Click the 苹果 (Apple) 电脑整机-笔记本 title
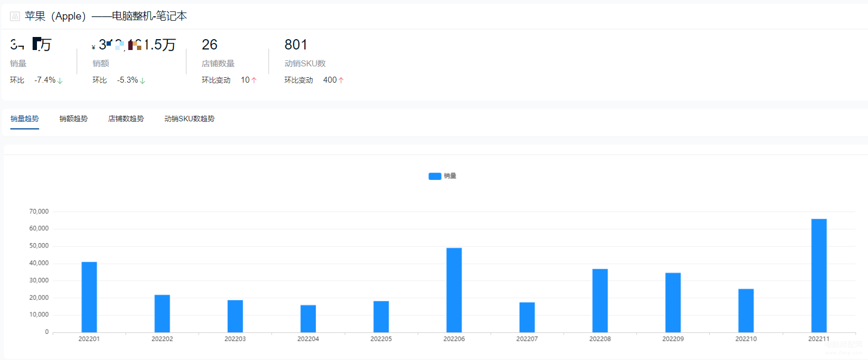The height and width of the screenshot is (360, 868). coord(105,16)
